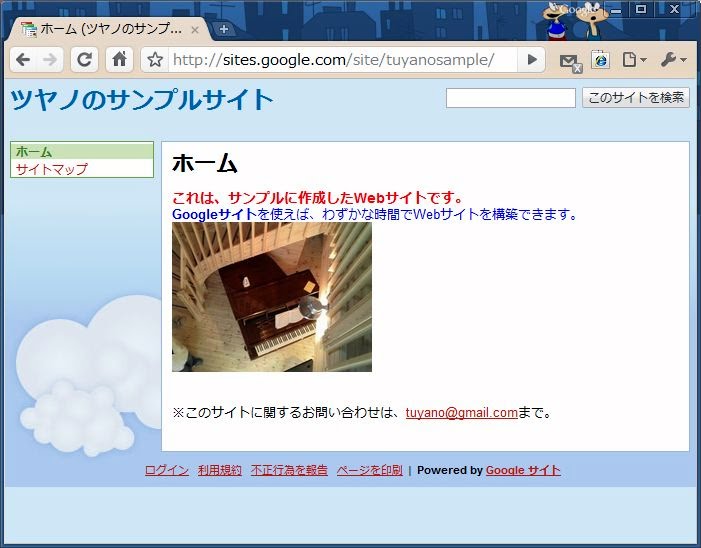The image size is (701, 548).
Task: Click the IE Tab extension icon
Action: (600, 60)
